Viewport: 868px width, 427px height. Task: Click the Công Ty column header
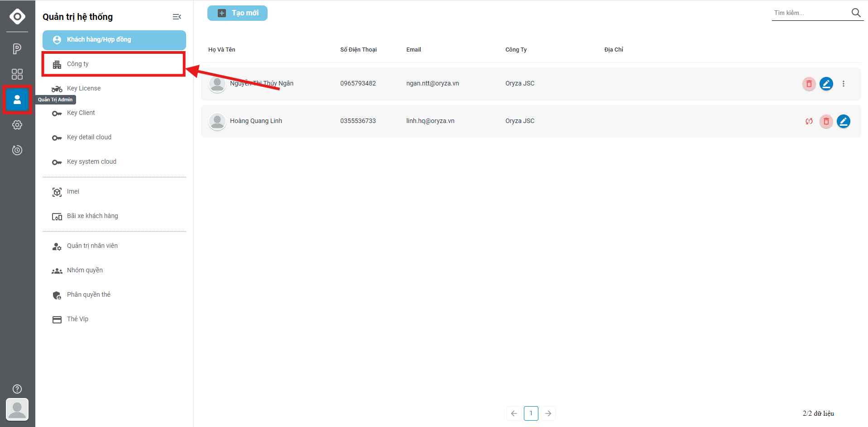(516, 50)
